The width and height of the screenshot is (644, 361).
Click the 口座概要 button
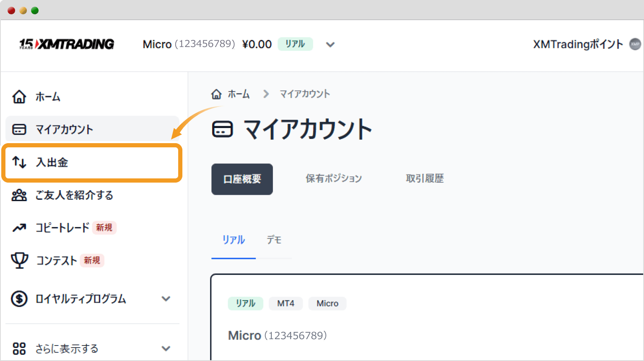[242, 179]
